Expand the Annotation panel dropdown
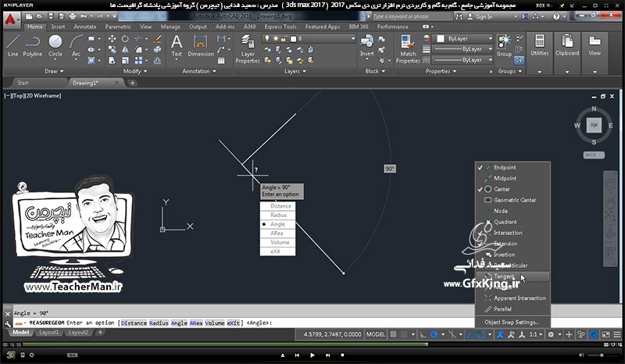This screenshot has width=625, height=364. (199, 71)
